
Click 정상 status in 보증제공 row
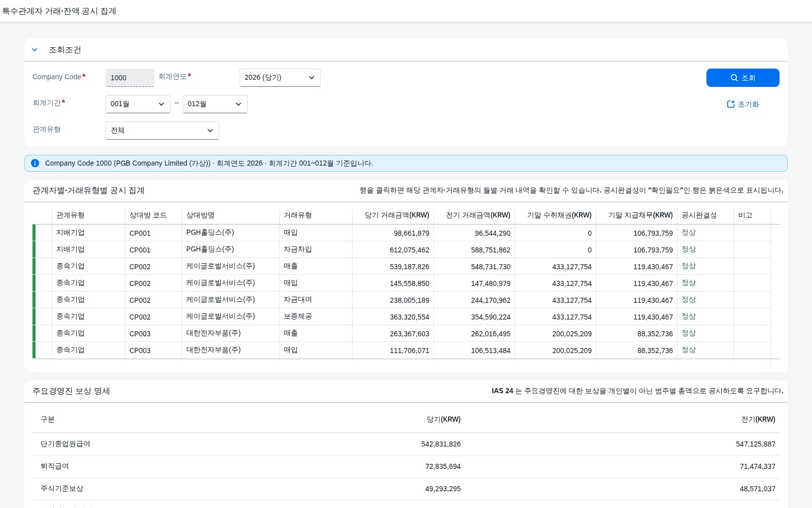click(688, 316)
